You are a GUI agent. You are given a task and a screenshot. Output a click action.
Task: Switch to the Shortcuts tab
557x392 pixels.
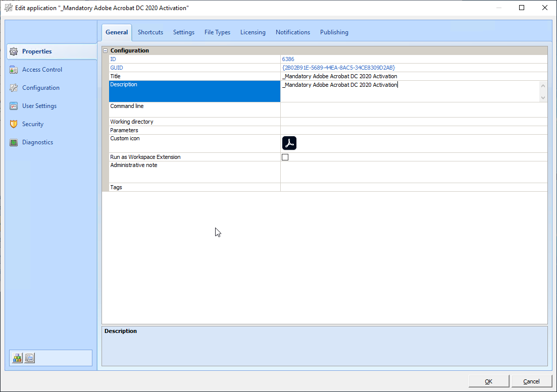click(x=150, y=32)
